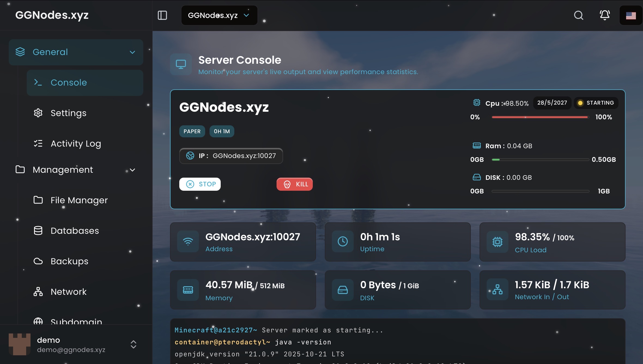The image size is (643, 364).
Task: Click the account expander arrows next to demo
Action: (x=134, y=344)
